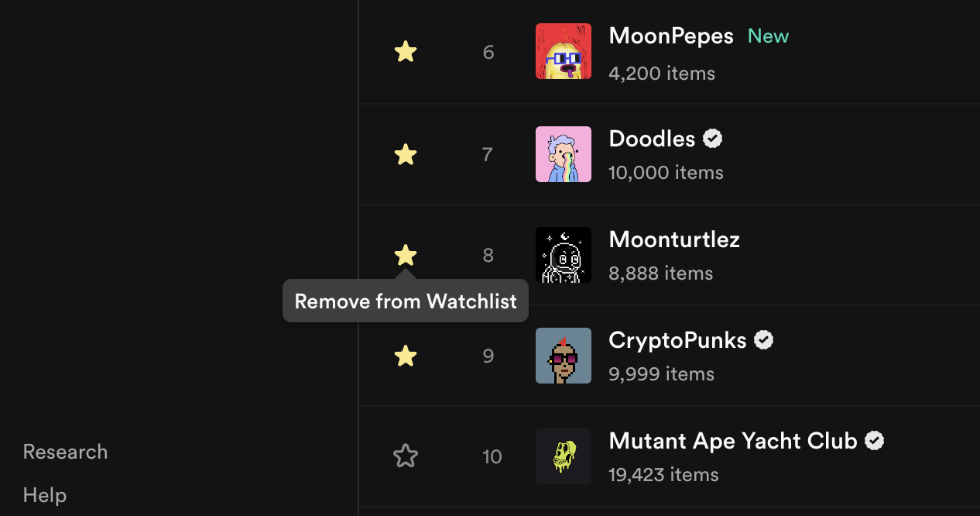This screenshot has width=980, height=516.
Task: Remove CryptoPunks from the watchlist
Action: coord(405,356)
